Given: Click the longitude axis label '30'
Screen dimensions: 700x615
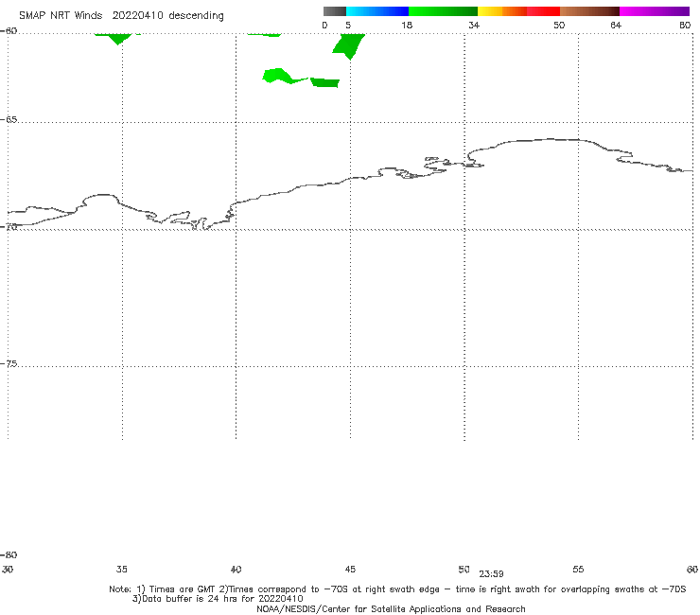Looking at the screenshot, I should pyautogui.click(x=8, y=570).
